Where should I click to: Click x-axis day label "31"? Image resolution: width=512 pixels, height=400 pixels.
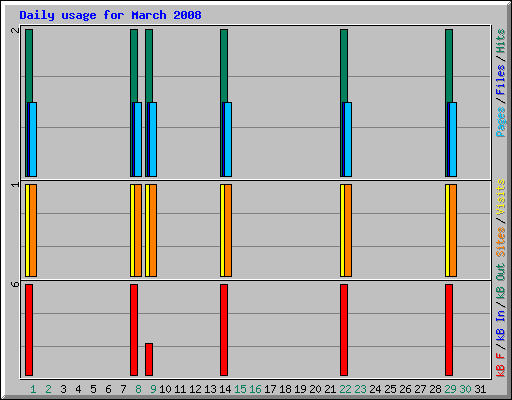click(480, 389)
